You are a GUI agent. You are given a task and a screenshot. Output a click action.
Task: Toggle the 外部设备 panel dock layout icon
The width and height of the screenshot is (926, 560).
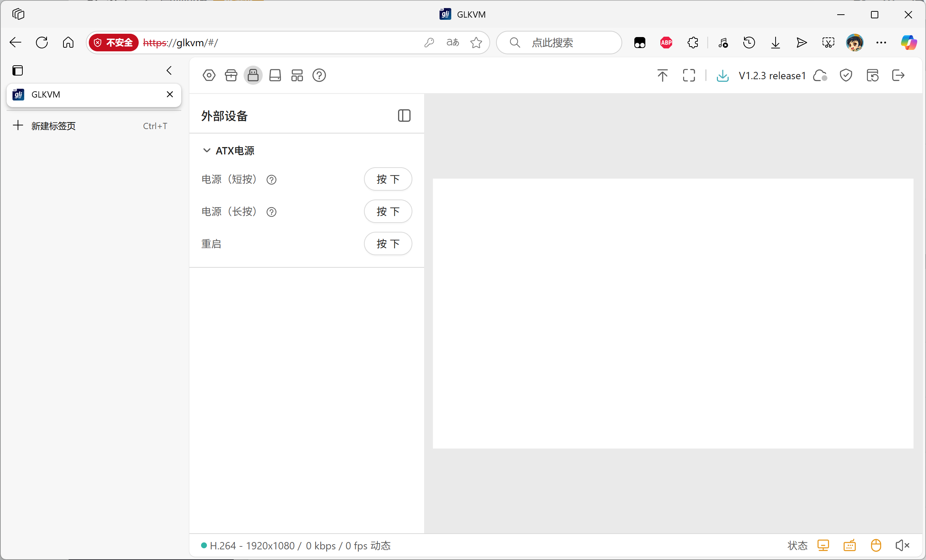coord(404,116)
